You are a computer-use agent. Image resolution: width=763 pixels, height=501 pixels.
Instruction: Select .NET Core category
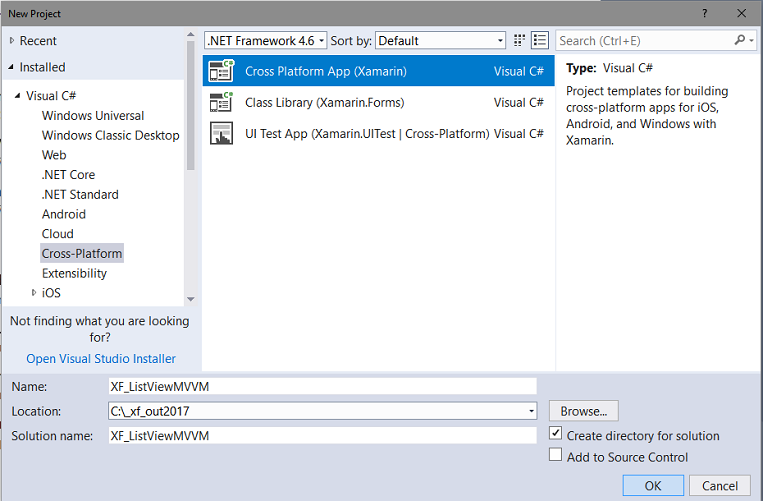tap(68, 175)
